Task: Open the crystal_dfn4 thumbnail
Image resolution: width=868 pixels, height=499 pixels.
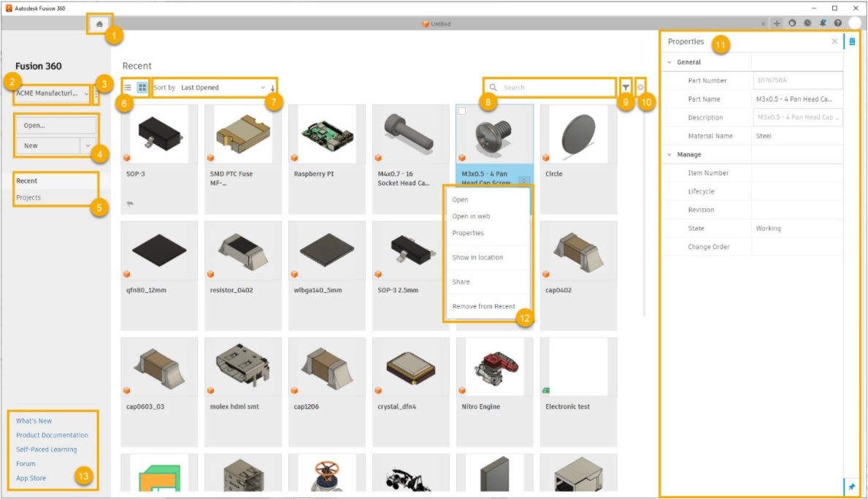Action: click(411, 367)
